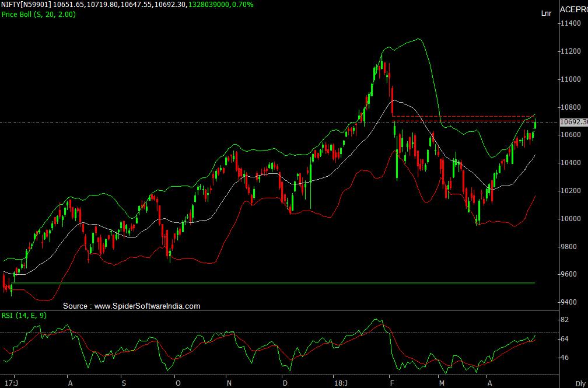Click the Lnr scale mode label
The image size is (588, 388).
point(546,13)
